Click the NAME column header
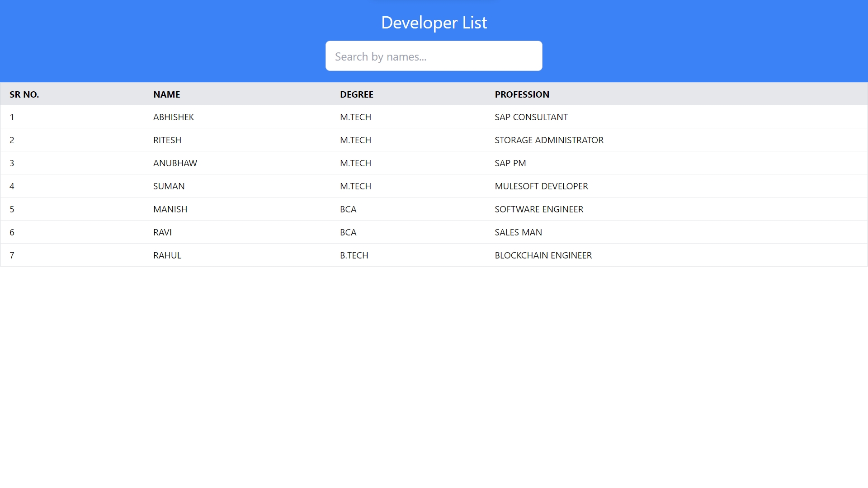The height and width of the screenshot is (488, 868). point(166,94)
